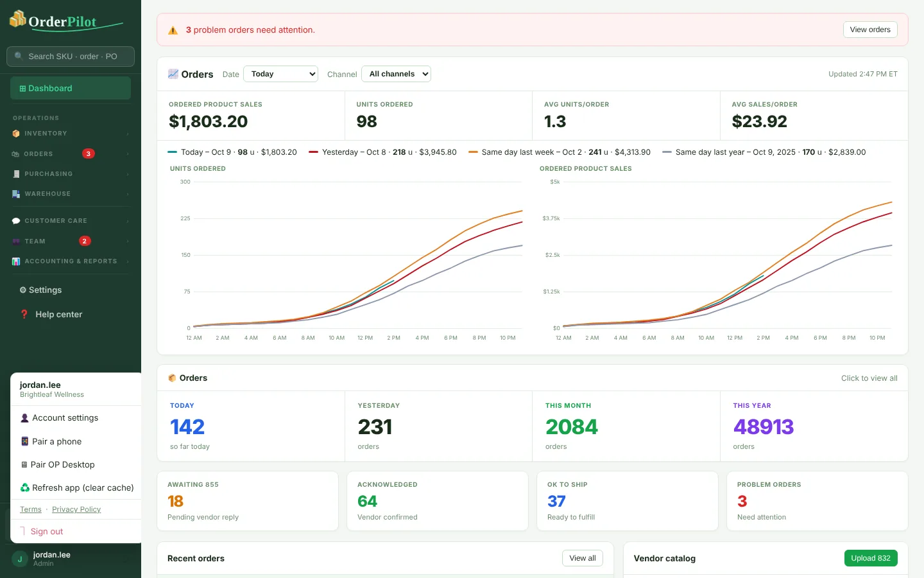
Task: Click the Purchasing receipt icon
Action: coord(16,174)
